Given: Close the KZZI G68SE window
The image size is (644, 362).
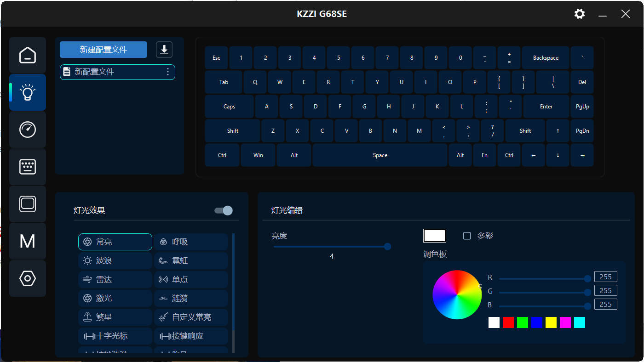Looking at the screenshot, I should 626,14.
